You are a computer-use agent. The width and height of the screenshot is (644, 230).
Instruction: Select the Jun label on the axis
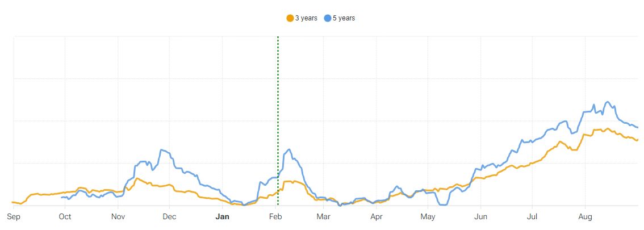click(x=480, y=216)
